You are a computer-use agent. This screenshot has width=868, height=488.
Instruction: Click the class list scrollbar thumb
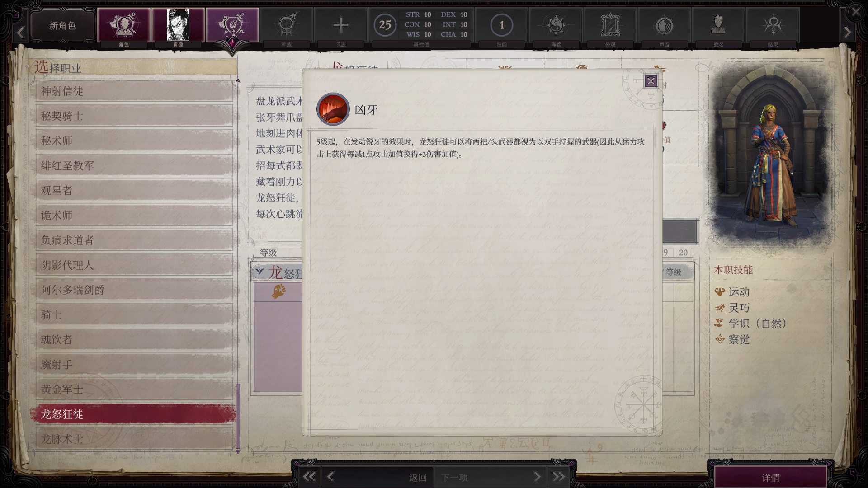click(x=238, y=415)
